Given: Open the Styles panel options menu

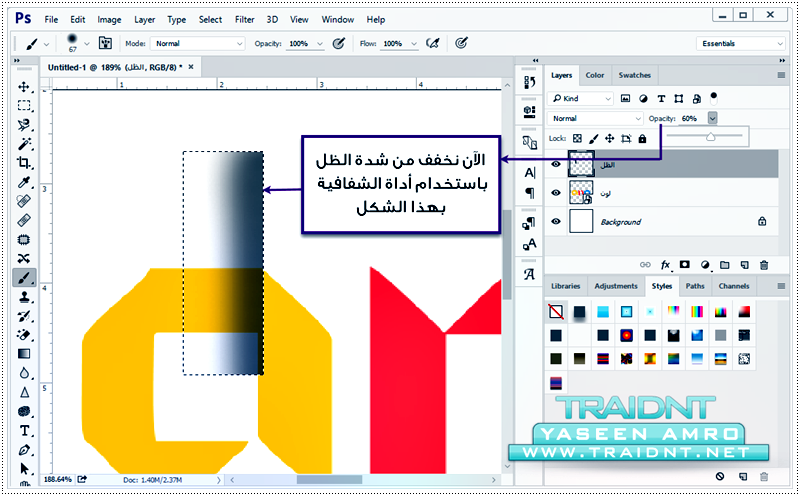Looking at the screenshot, I should tap(781, 286).
